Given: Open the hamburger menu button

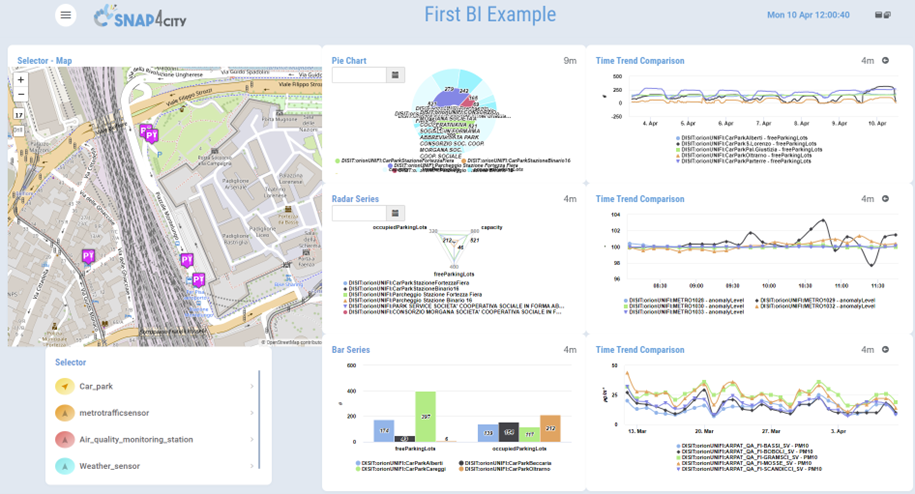Looking at the screenshot, I should point(66,15).
